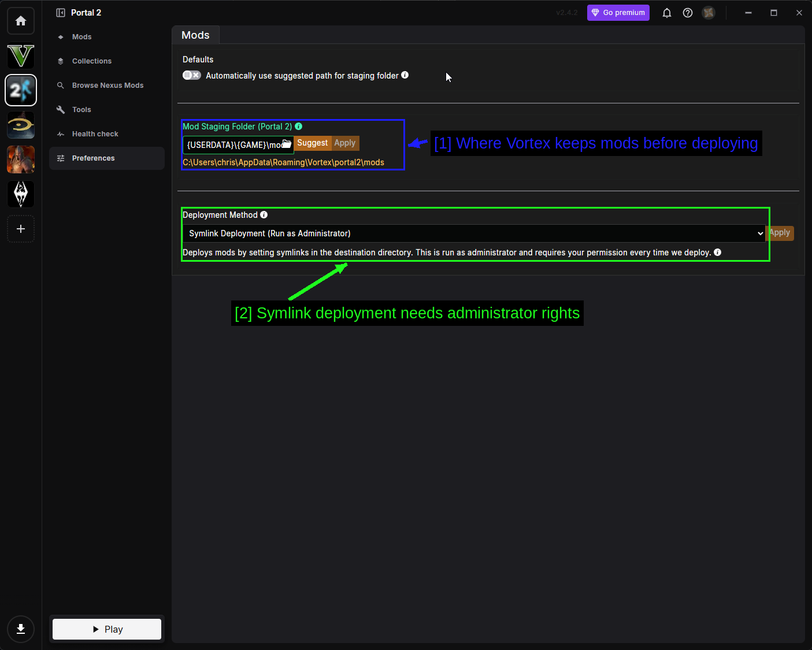Viewport: 812px width, 650px height.
Task: Open Tools in the sidebar
Action: pyautogui.click(x=107, y=110)
